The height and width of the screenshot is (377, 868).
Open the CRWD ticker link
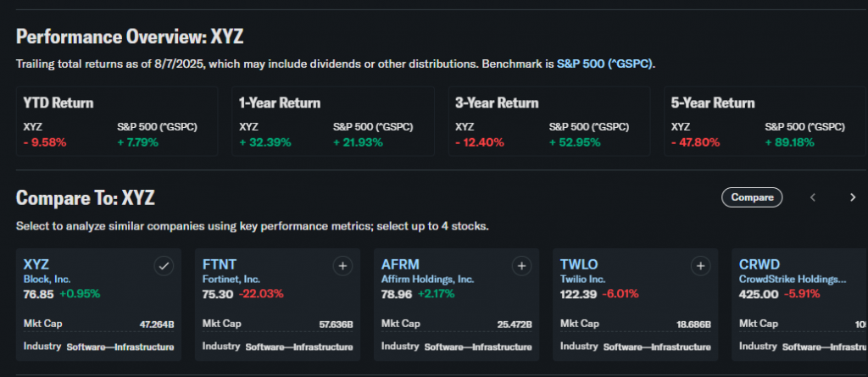point(759,264)
